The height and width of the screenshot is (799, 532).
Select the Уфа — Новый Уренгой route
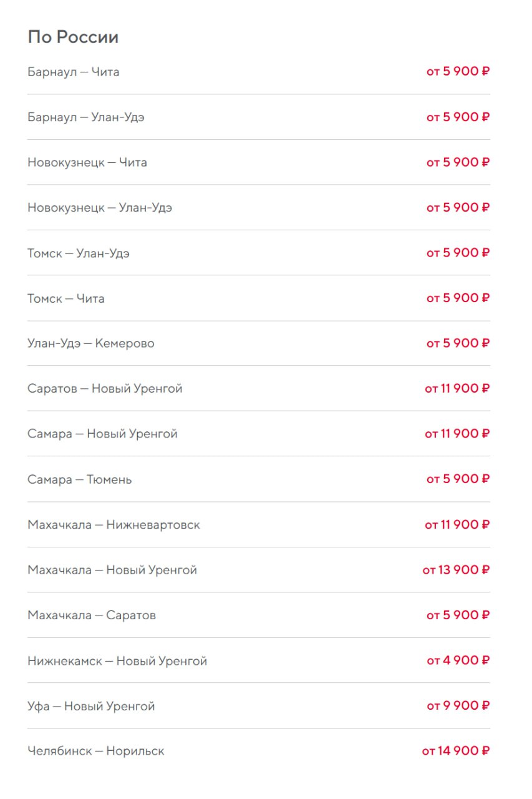click(x=91, y=706)
